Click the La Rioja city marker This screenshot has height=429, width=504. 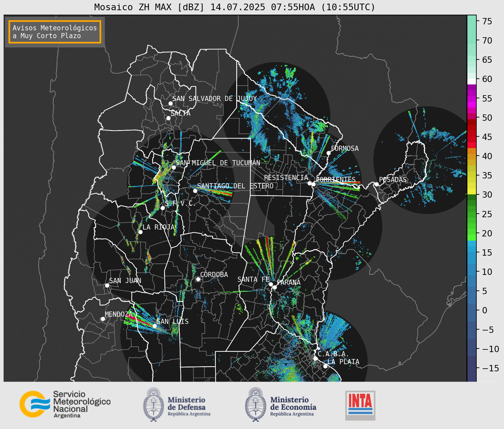140,232
